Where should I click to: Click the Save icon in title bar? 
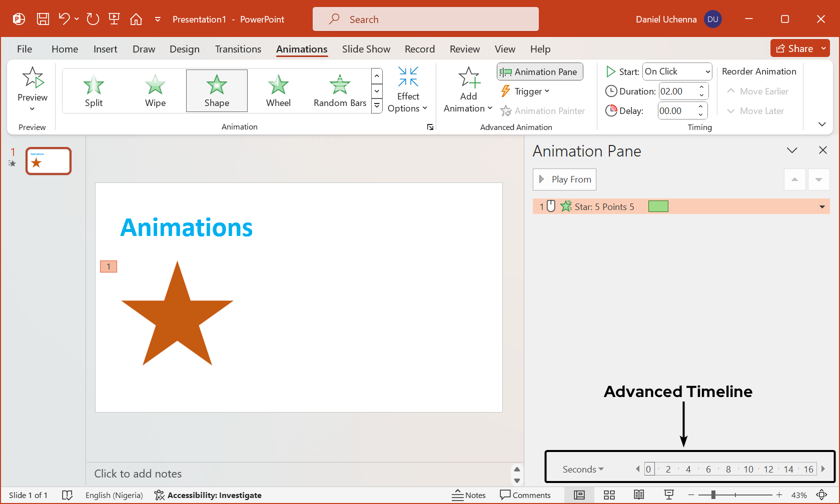pos(43,19)
